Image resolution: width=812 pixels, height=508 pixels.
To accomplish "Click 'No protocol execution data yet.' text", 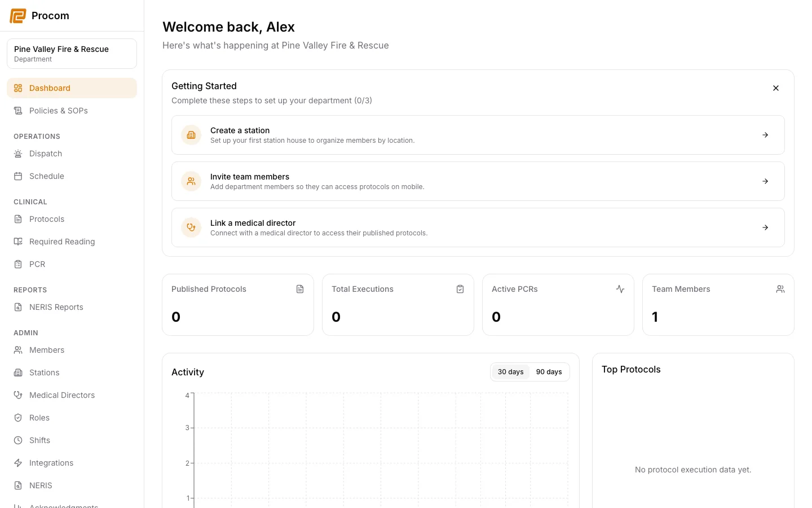I will coord(693,470).
